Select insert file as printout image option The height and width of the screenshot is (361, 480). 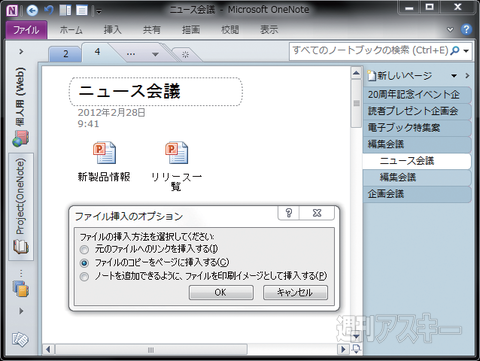pos(203,276)
